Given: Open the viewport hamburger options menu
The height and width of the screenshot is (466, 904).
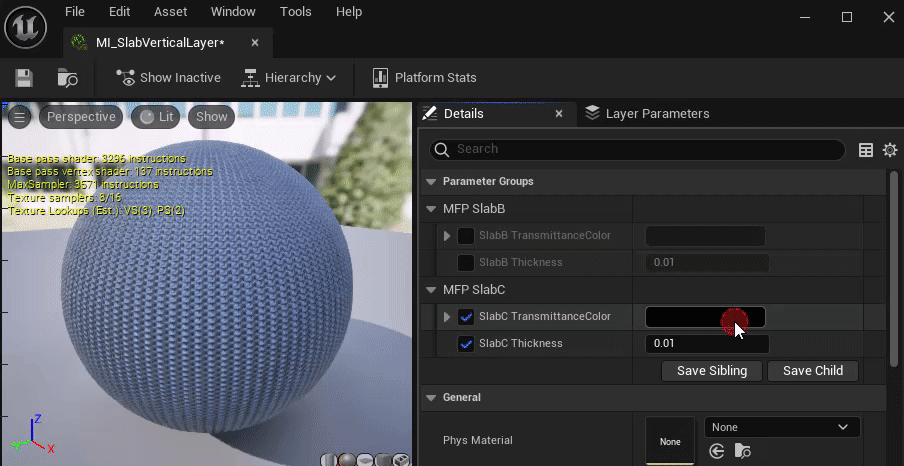Looking at the screenshot, I should point(19,117).
